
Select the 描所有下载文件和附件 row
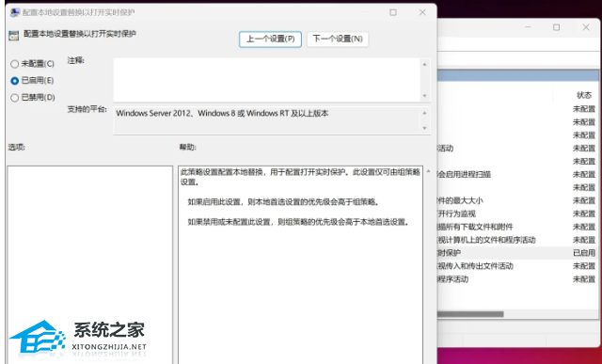click(518, 227)
